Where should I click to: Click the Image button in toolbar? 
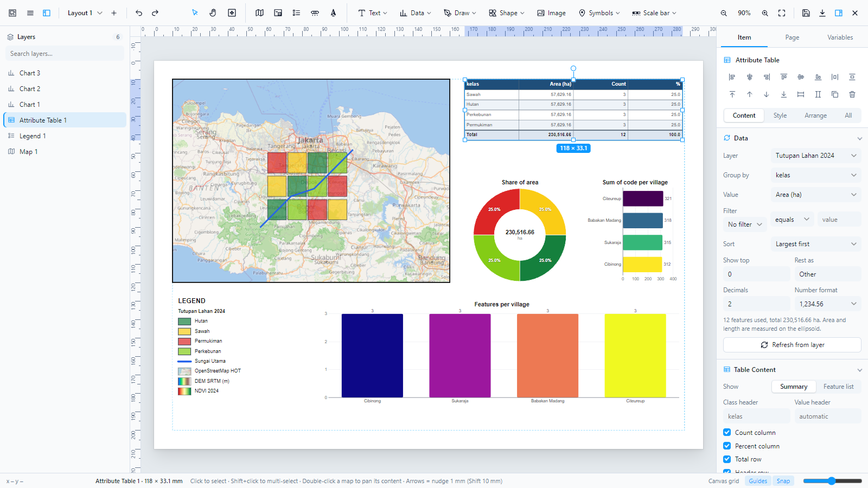coord(551,13)
